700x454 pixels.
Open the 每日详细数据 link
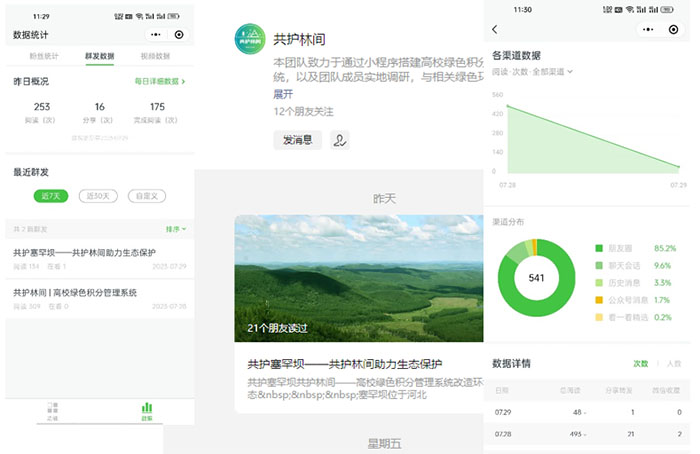160,81
